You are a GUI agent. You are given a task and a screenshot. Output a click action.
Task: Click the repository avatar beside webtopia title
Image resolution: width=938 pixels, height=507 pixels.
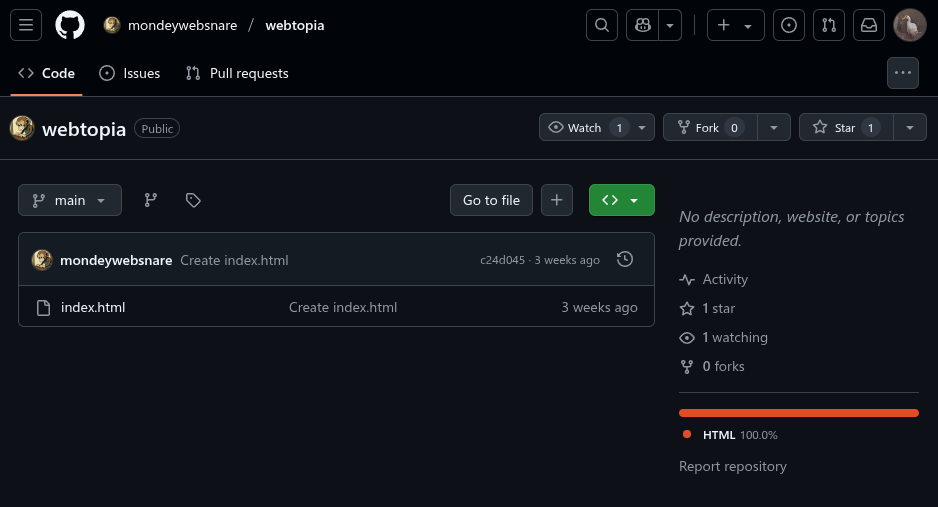pos(22,128)
